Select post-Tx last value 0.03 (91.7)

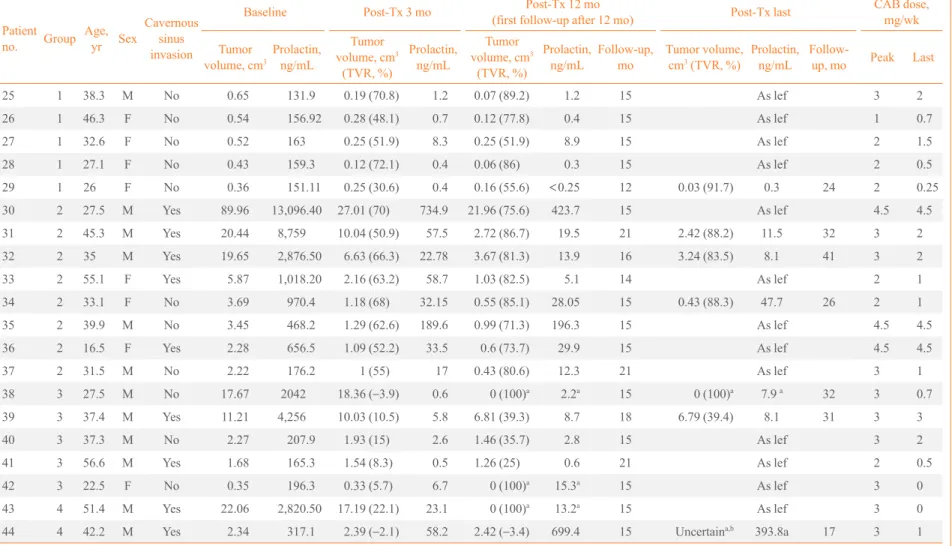click(706, 187)
